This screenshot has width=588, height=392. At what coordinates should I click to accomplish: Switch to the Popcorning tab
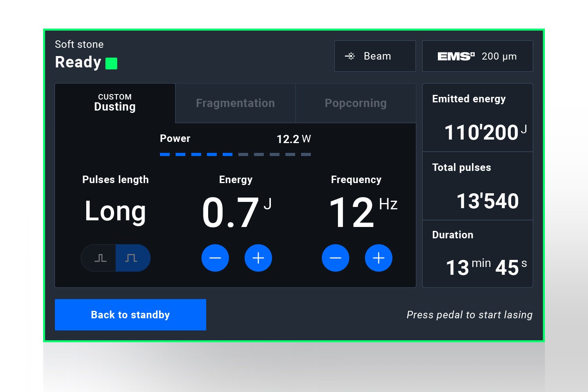[x=356, y=103]
